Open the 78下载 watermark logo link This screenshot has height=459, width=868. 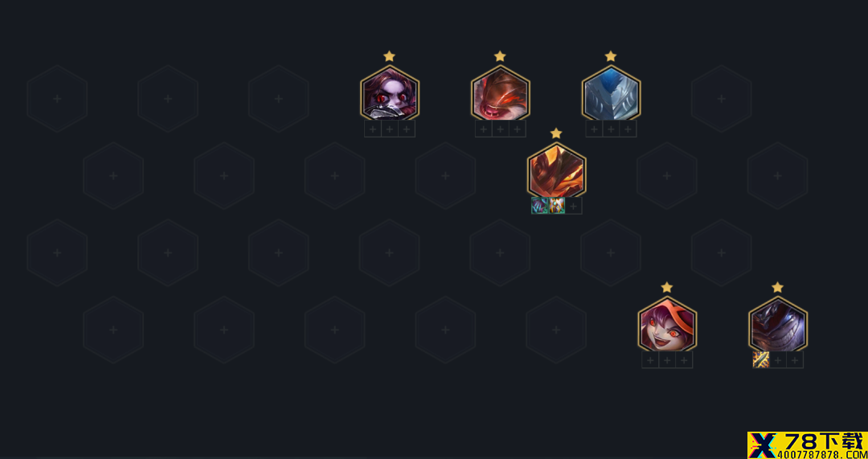coord(808,445)
